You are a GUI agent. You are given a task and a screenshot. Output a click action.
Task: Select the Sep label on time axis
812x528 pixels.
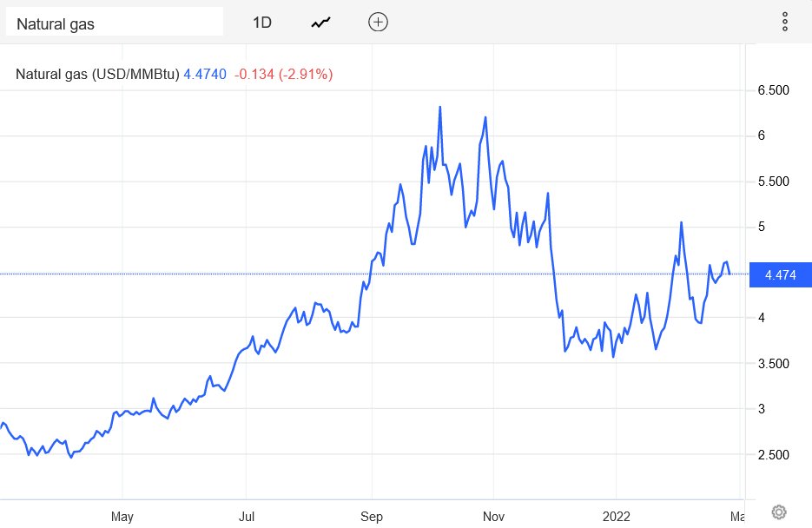point(372,516)
